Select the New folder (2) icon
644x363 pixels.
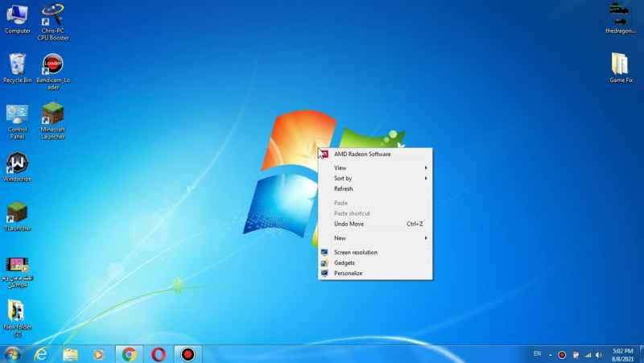click(x=17, y=318)
